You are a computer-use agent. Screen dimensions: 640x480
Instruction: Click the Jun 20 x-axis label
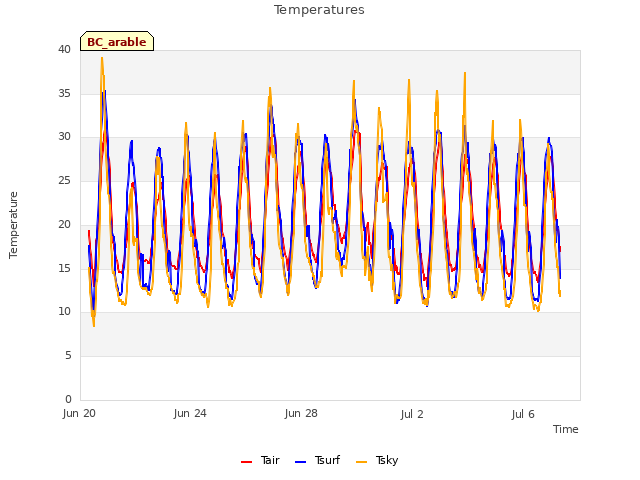click(79, 413)
